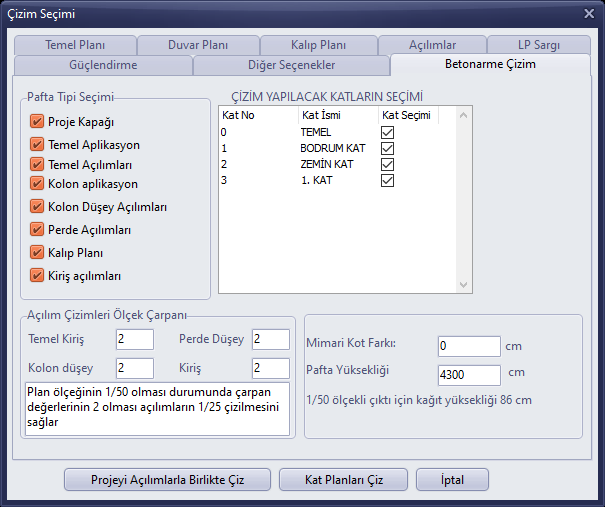Click Kat Planları Çiz button
The image size is (605, 507).
(x=343, y=480)
